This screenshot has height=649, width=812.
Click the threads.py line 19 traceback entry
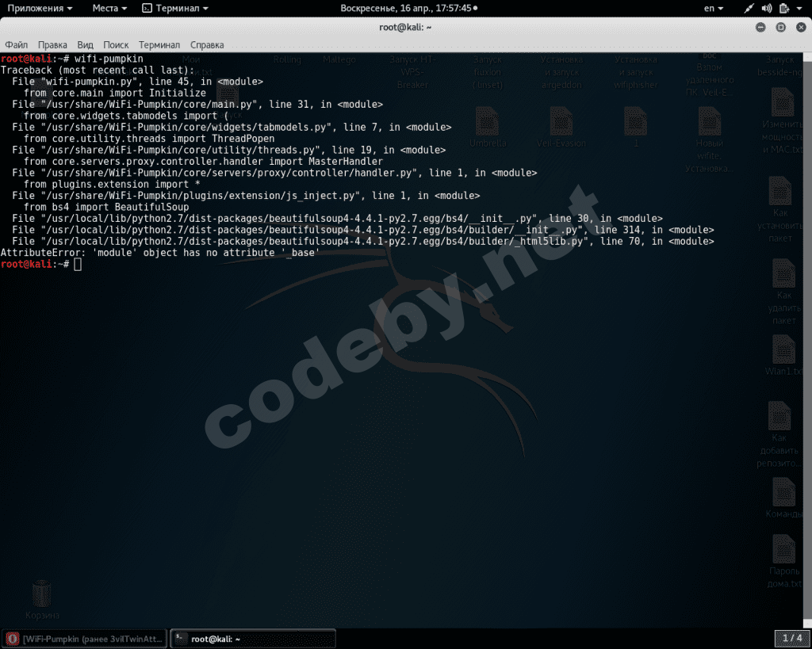[x=229, y=150]
